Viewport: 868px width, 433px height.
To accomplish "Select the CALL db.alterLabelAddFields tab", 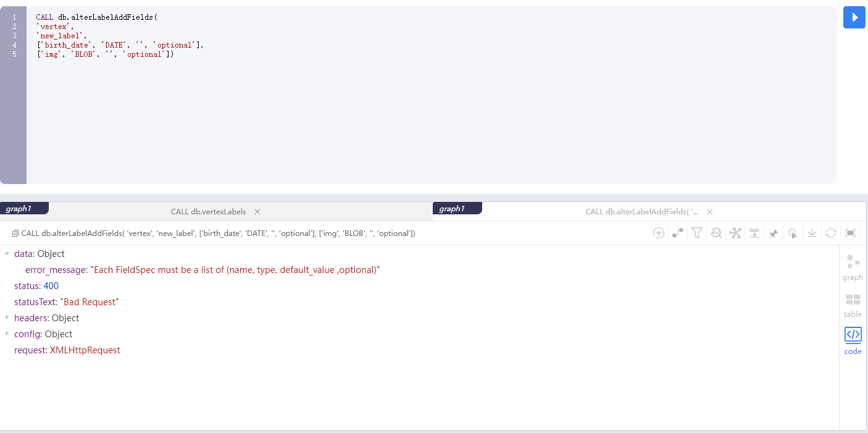I will point(644,211).
